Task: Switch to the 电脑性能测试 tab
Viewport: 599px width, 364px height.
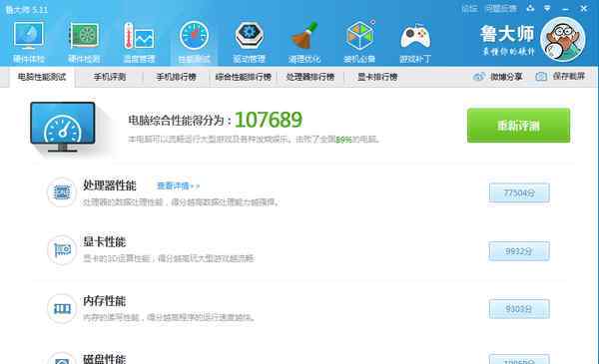Action: click(42, 77)
